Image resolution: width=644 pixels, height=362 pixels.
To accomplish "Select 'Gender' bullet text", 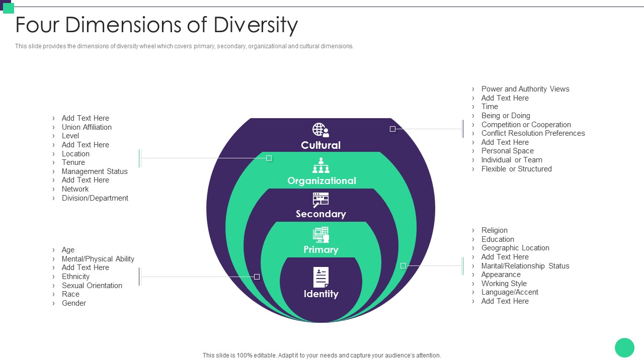I will (74, 303).
